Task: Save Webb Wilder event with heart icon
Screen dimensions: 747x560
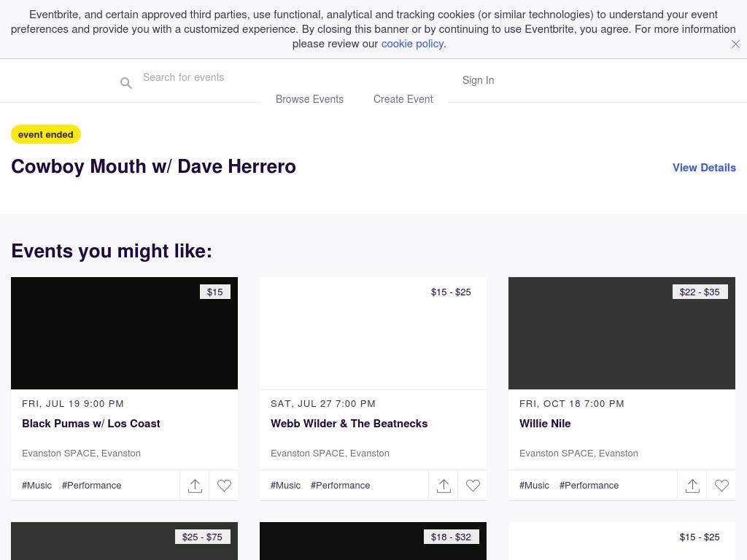Action: click(x=473, y=486)
